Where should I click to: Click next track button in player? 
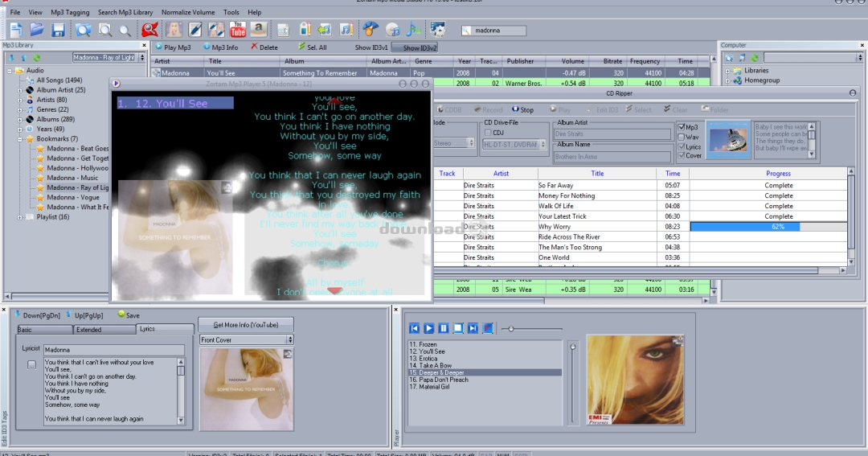(x=473, y=329)
